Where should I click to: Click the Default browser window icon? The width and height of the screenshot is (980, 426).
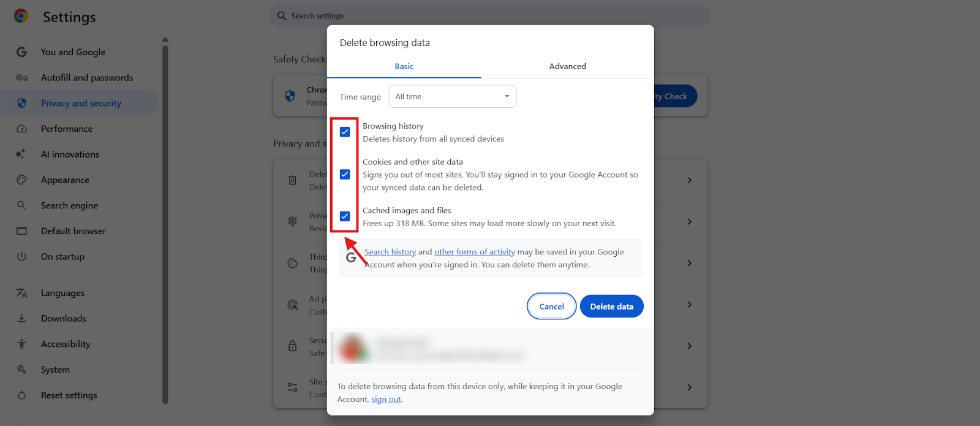coord(21,231)
